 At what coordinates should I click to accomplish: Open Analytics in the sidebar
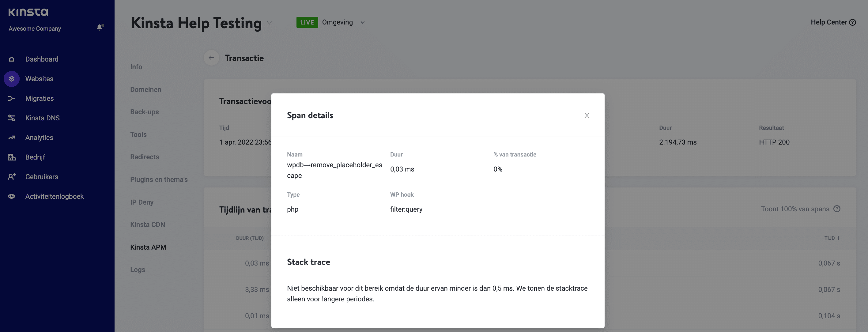click(x=39, y=137)
